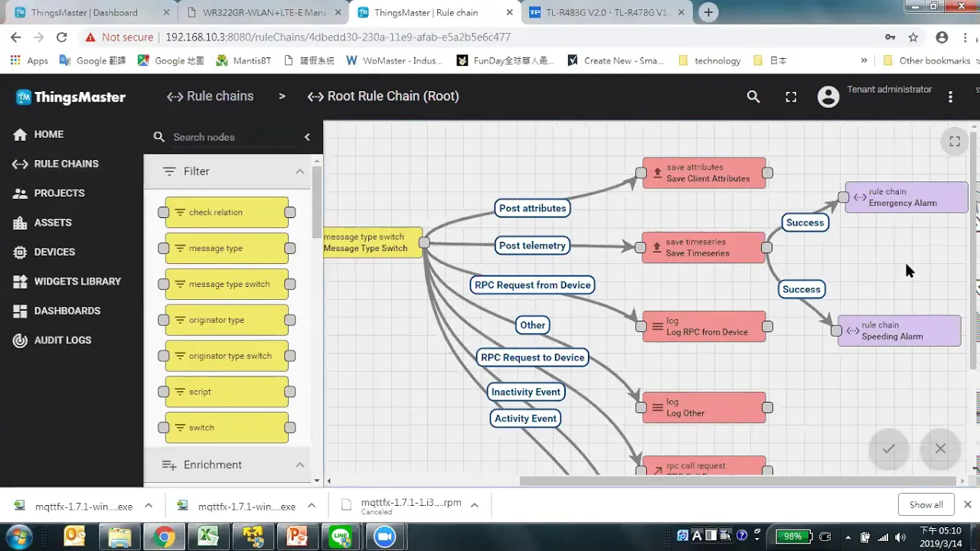Open Tenant administrator profile icon
Image resolution: width=980 pixels, height=551 pixels.
(x=828, y=96)
